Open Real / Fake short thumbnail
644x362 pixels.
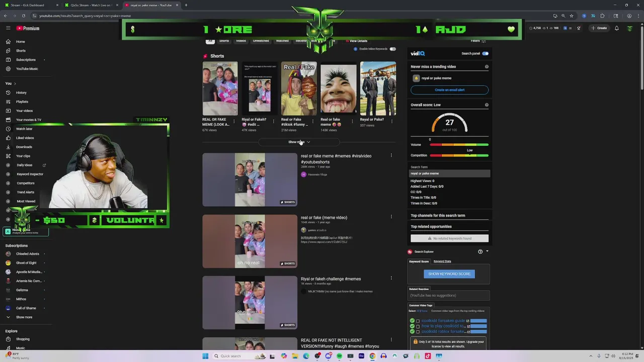[x=299, y=88]
